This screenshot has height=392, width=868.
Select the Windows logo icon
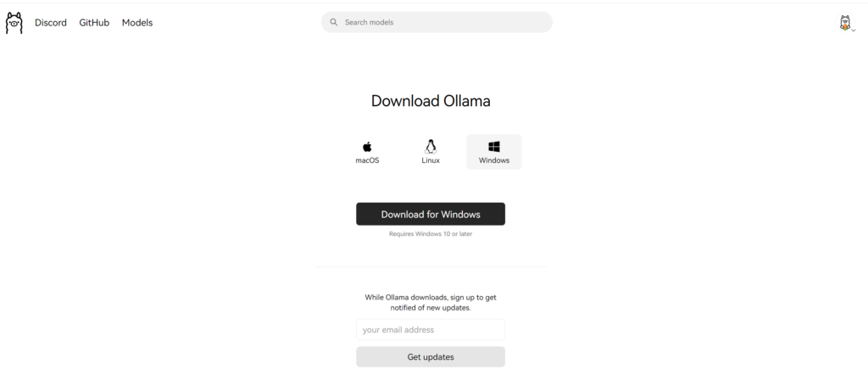pyautogui.click(x=494, y=147)
